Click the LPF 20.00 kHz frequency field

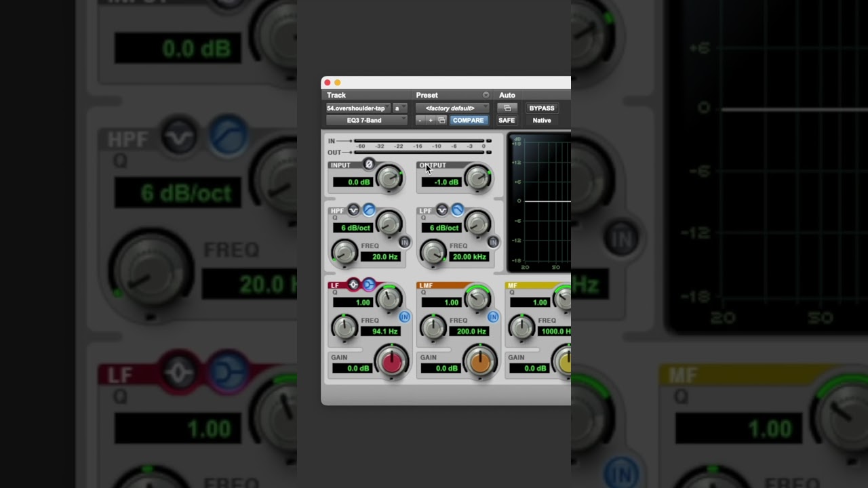(x=469, y=257)
